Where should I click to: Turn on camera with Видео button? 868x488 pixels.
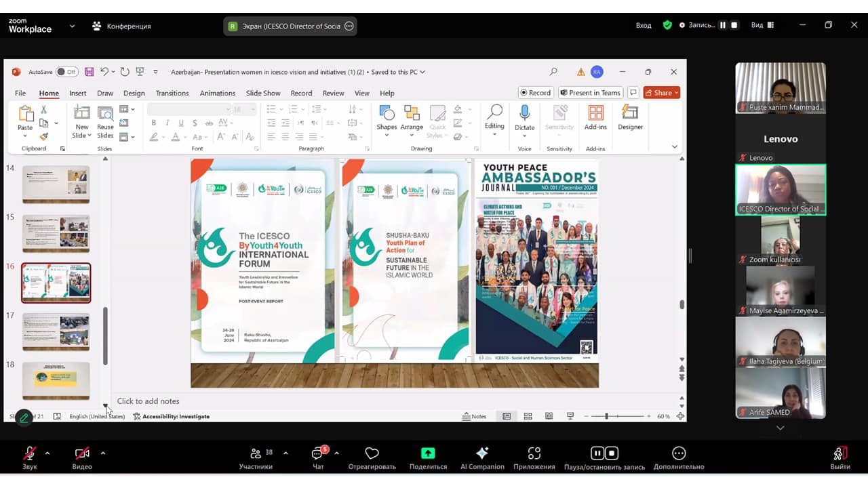pyautogui.click(x=82, y=458)
